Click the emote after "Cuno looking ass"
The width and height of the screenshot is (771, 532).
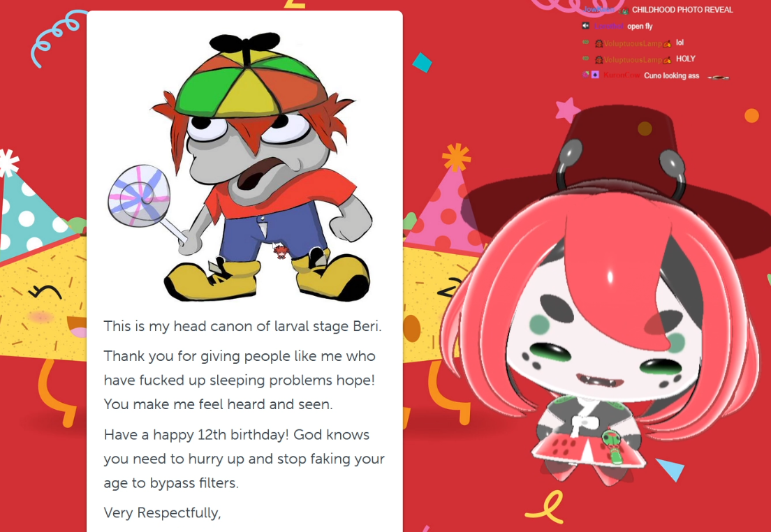[719, 77]
